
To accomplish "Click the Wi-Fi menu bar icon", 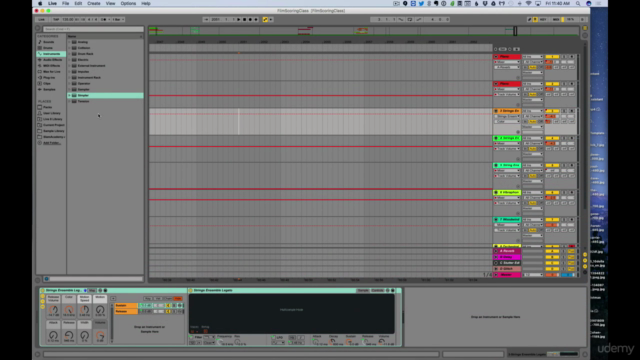I will [x=529, y=3].
